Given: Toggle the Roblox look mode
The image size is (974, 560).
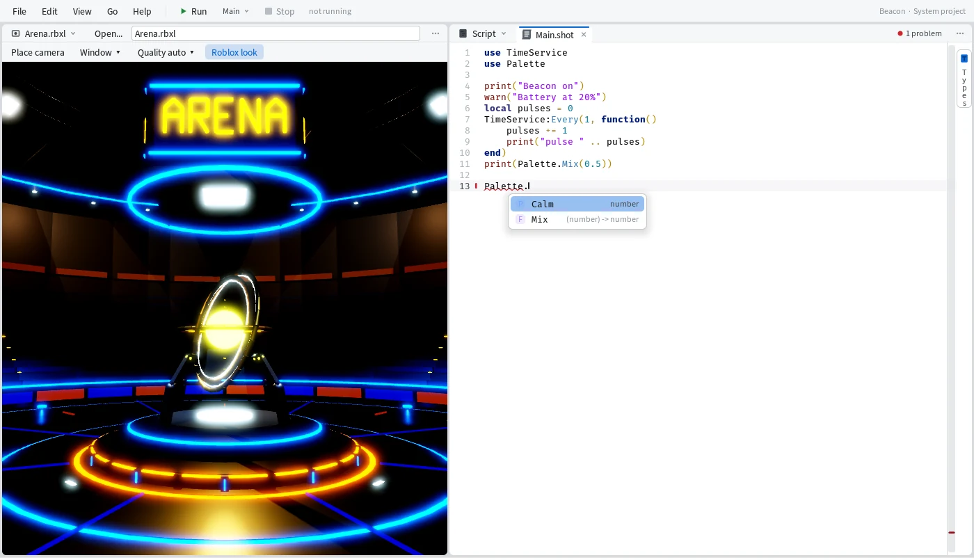Looking at the screenshot, I should (x=234, y=52).
